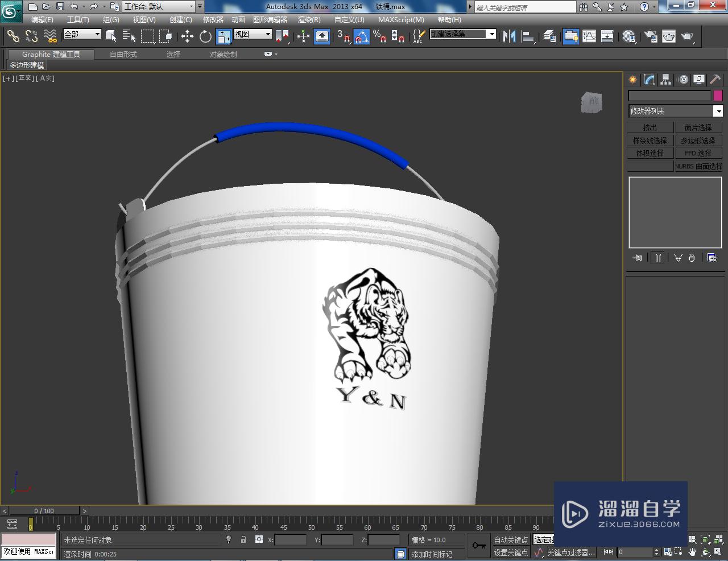Click the Select and Manipulate tool
Image resolution: width=728 pixels, height=561 pixels.
303,36
